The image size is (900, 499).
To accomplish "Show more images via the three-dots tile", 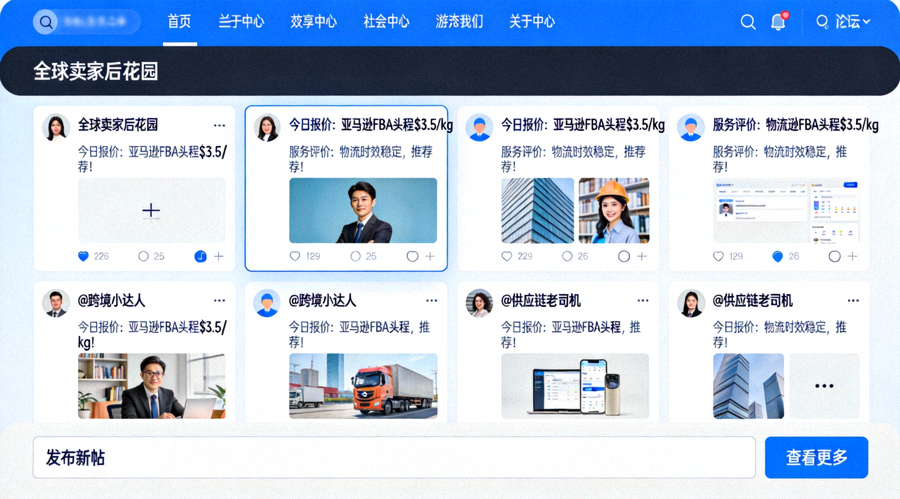I will pos(824,386).
